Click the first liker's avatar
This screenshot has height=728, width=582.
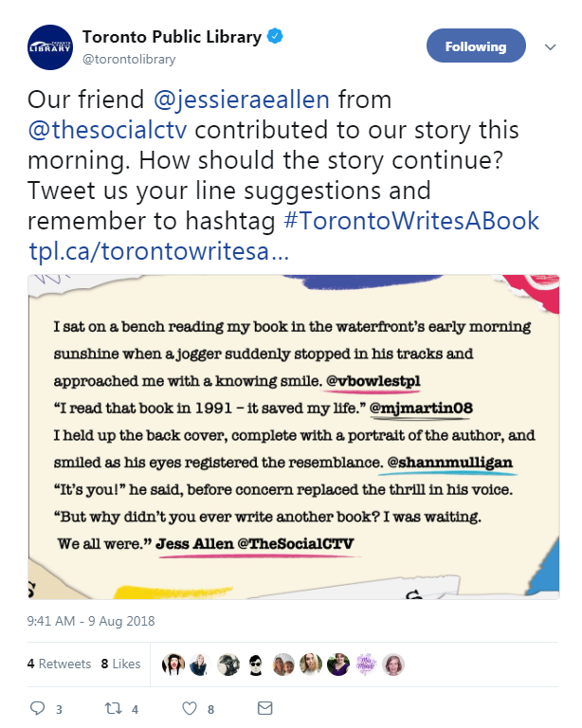click(173, 664)
